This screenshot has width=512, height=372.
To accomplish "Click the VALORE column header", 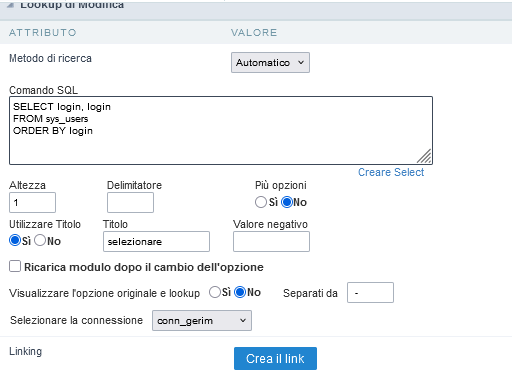I will (254, 32).
